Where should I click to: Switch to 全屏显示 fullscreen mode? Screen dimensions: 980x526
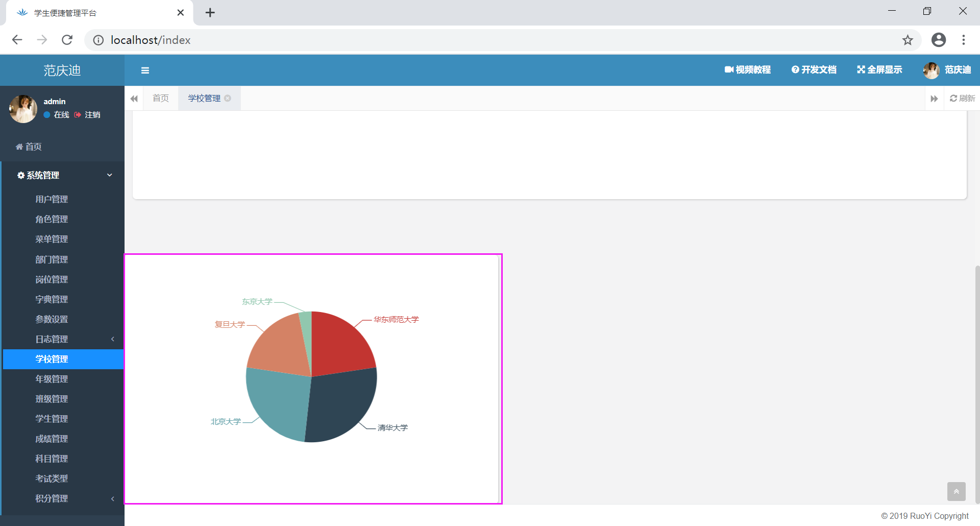point(879,70)
